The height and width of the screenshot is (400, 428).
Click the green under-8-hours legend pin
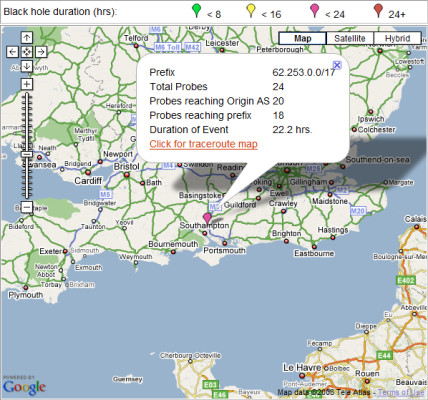(x=197, y=10)
